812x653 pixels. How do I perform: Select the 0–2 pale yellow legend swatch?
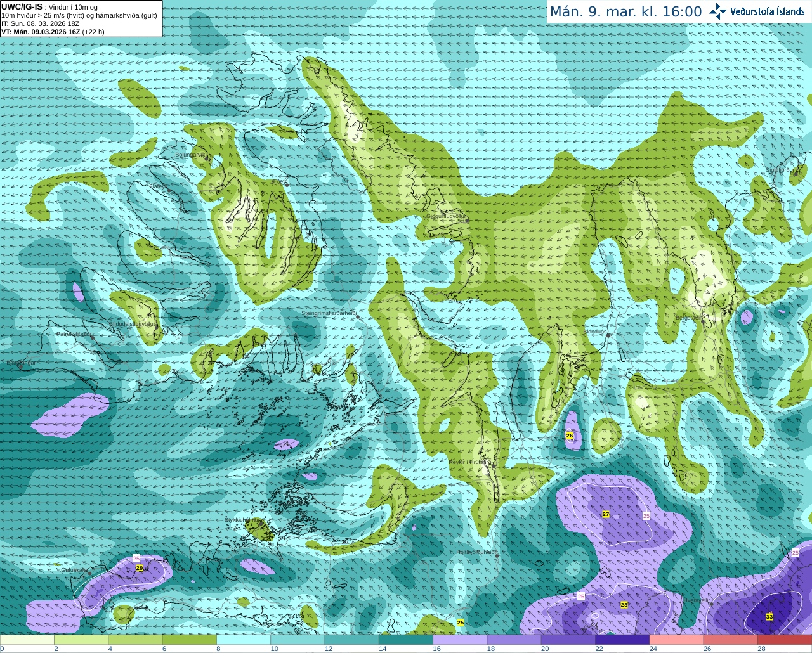(x=27, y=640)
